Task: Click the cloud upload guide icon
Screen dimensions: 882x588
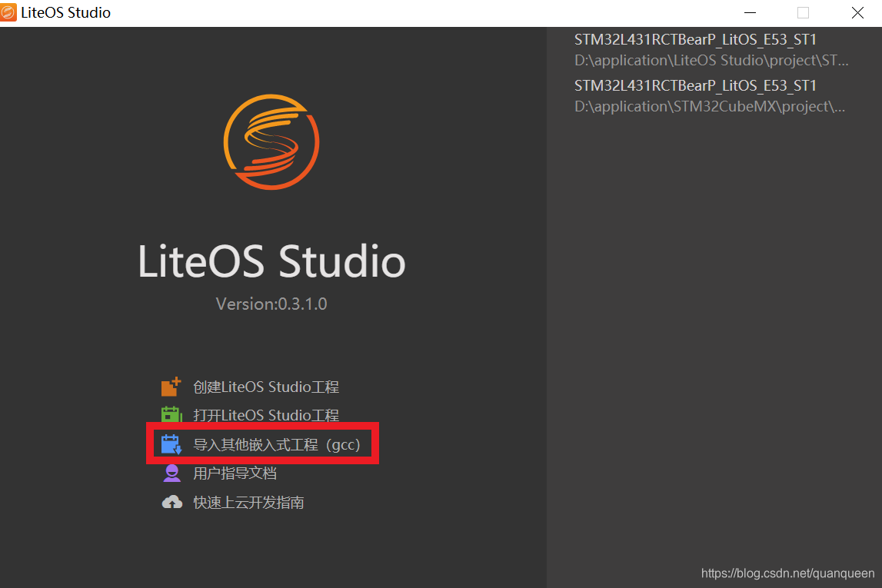Action: pos(172,502)
